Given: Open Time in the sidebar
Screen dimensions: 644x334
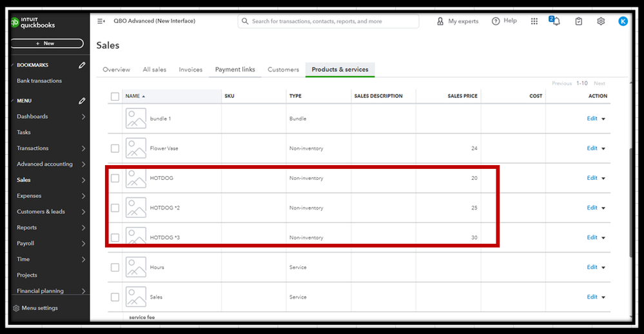Looking at the screenshot, I should (x=23, y=259).
